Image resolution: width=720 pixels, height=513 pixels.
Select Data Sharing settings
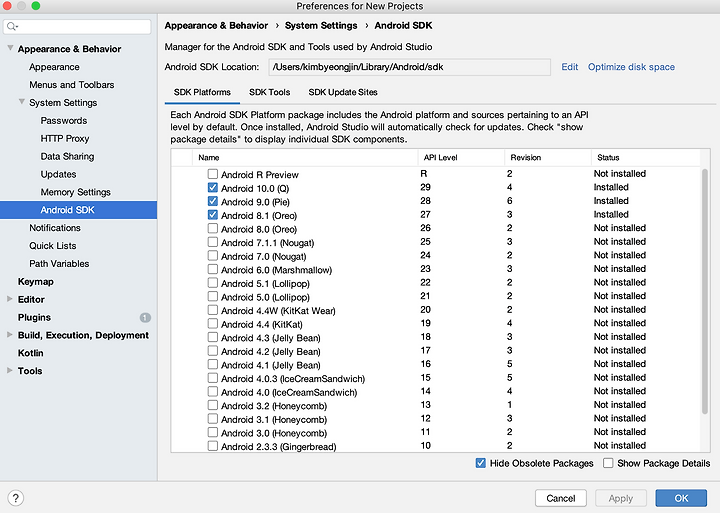[x=67, y=157]
